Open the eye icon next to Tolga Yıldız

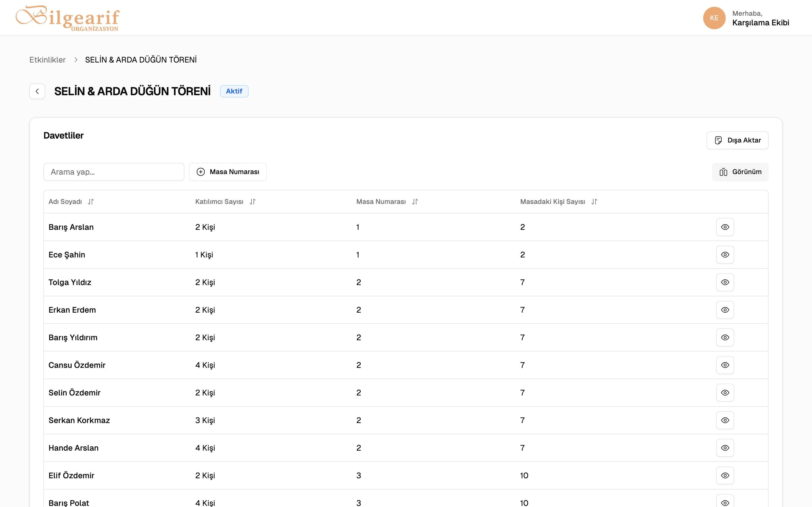pos(725,282)
